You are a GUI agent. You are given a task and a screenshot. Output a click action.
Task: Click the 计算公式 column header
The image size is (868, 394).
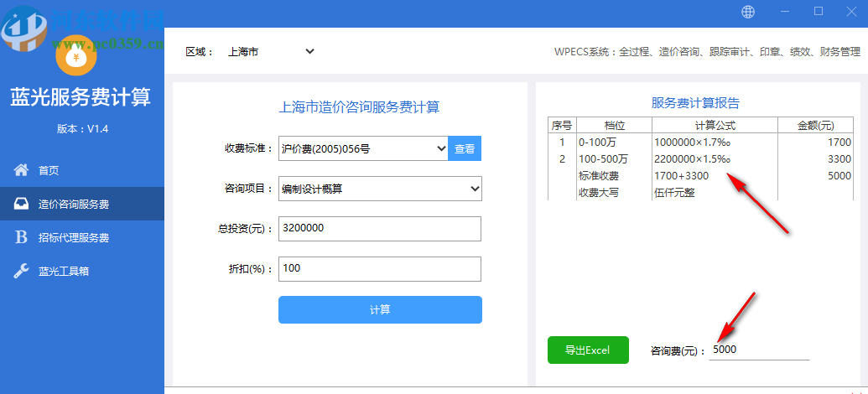[715, 125]
